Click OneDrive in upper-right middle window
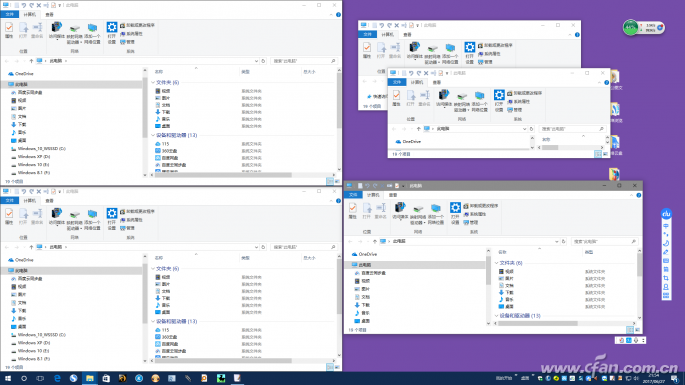The image size is (685, 385). click(x=408, y=142)
